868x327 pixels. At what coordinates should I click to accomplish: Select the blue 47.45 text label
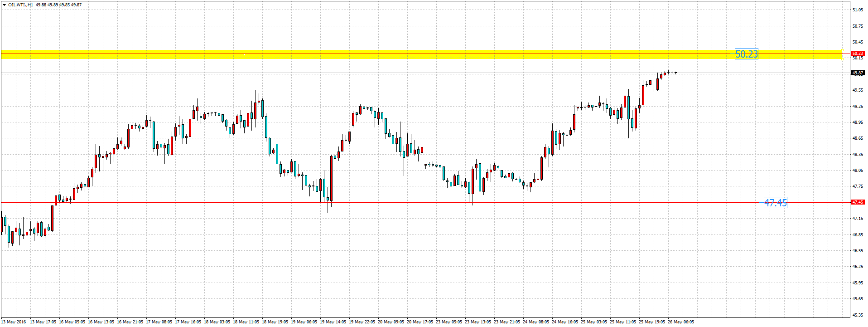coord(775,203)
